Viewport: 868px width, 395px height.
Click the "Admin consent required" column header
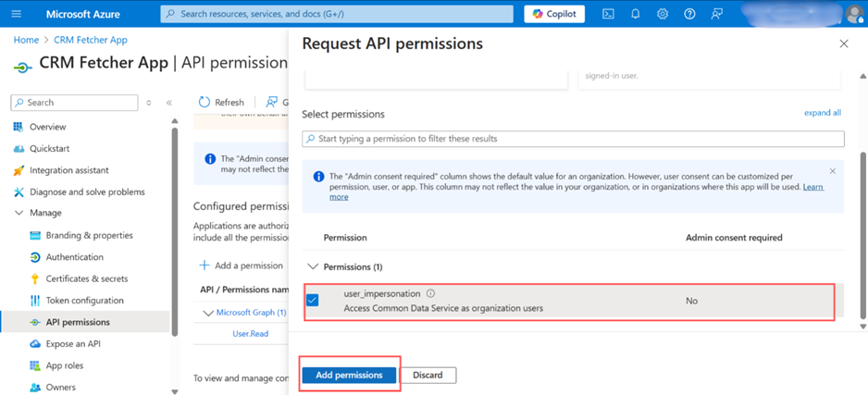(x=734, y=238)
